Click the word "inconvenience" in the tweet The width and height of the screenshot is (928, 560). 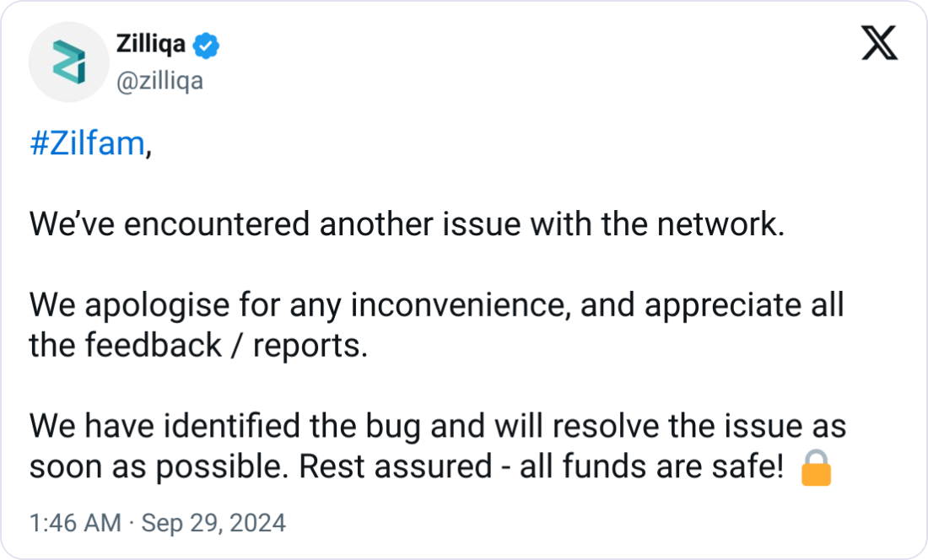coord(457,306)
